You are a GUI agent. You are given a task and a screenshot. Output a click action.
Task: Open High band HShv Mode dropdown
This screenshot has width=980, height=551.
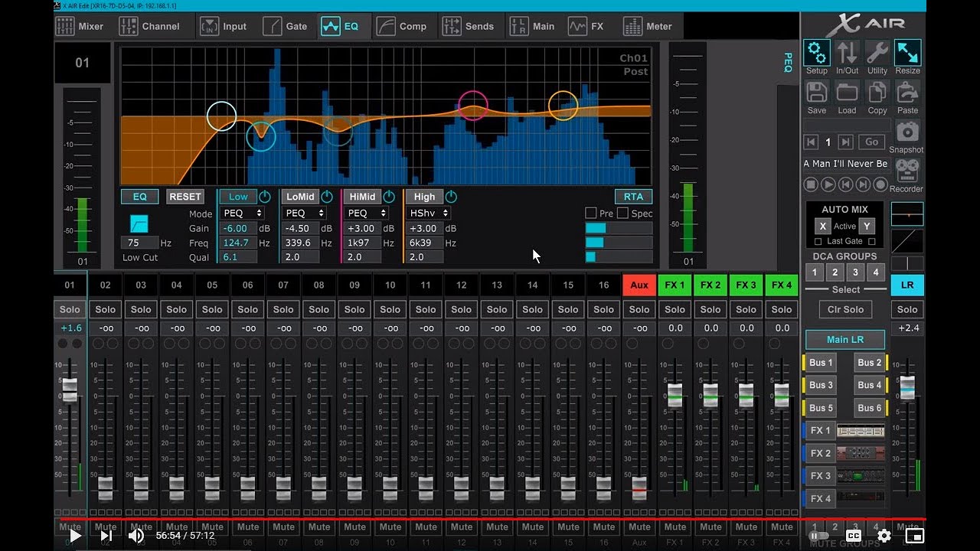(429, 213)
